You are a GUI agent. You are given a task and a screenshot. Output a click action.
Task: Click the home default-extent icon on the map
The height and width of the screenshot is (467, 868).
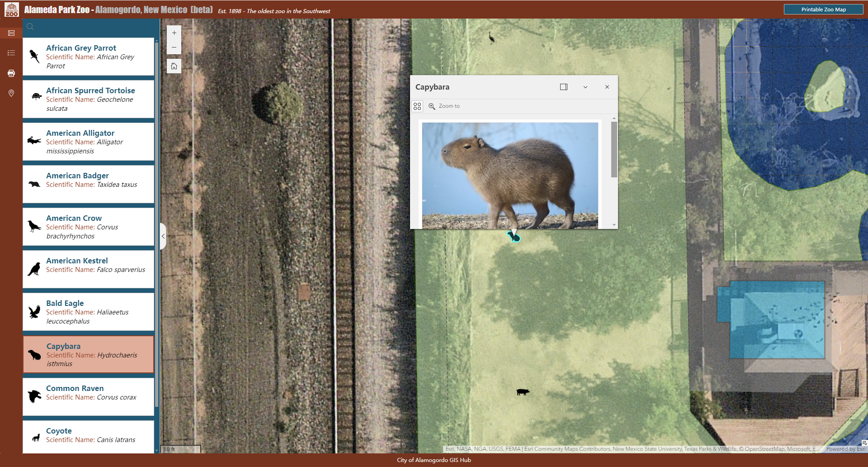pyautogui.click(x=174, y=66)
